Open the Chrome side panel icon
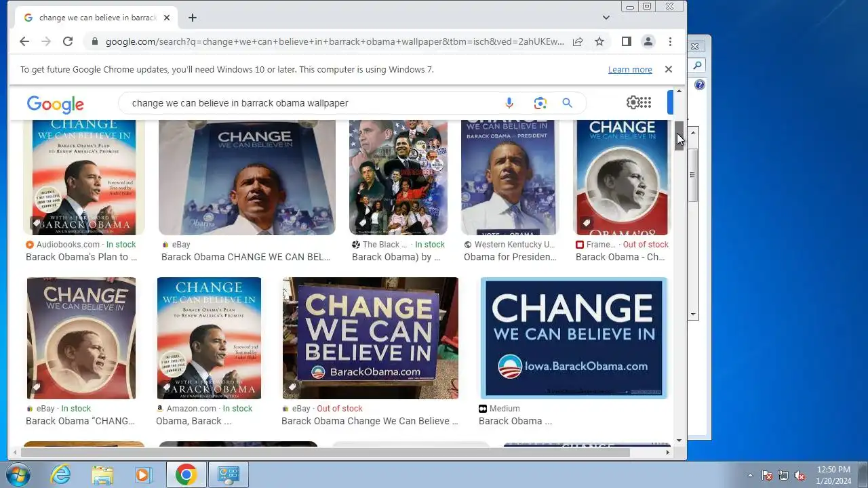The height and width of the screenshot is (488, 868). (627, 41)
